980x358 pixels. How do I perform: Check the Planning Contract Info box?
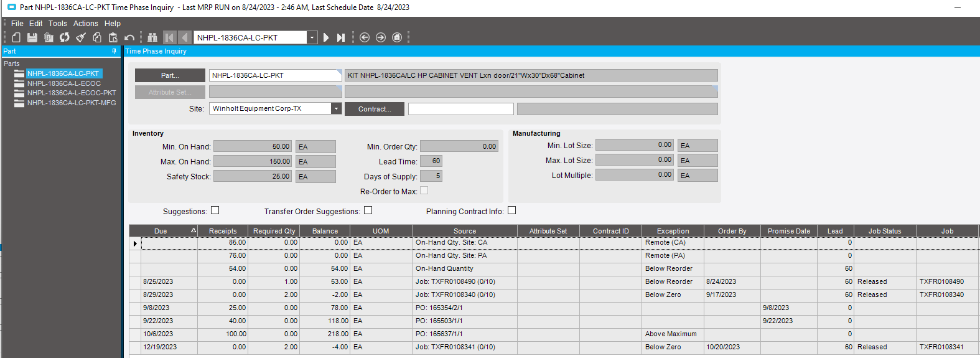(512, 210)
